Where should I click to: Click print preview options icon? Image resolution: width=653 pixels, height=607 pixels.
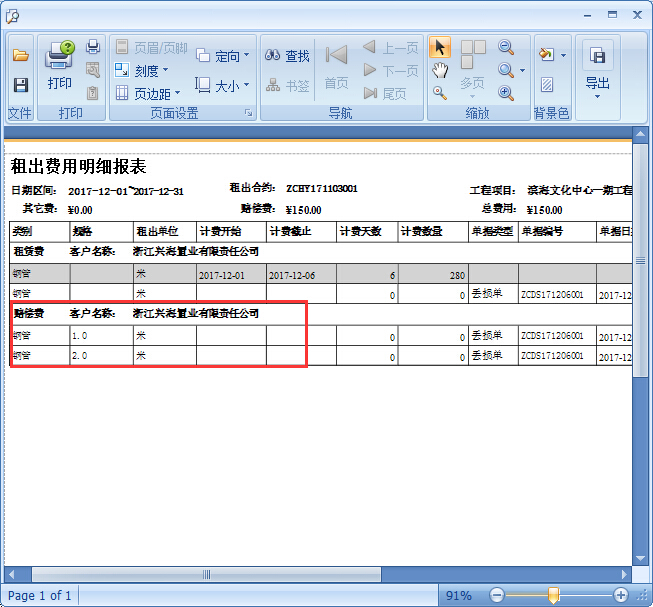92,70
